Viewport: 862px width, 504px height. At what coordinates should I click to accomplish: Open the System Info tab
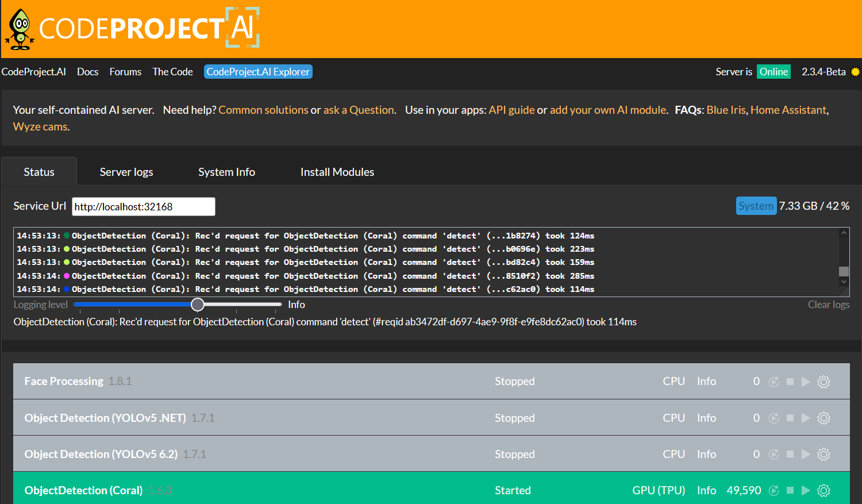pos(226,172)
